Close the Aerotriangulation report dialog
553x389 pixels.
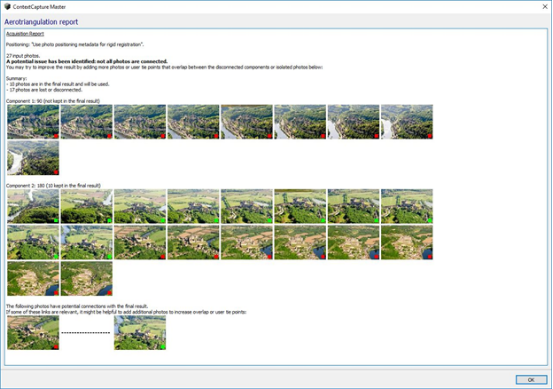(x=545, y=7)
